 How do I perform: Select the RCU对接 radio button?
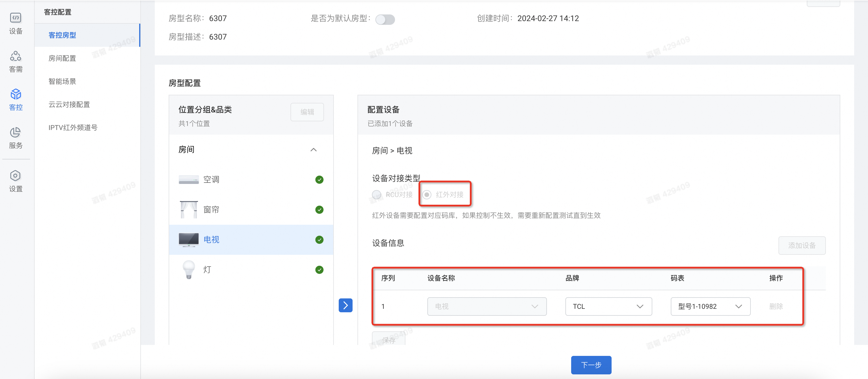(376, 195)
